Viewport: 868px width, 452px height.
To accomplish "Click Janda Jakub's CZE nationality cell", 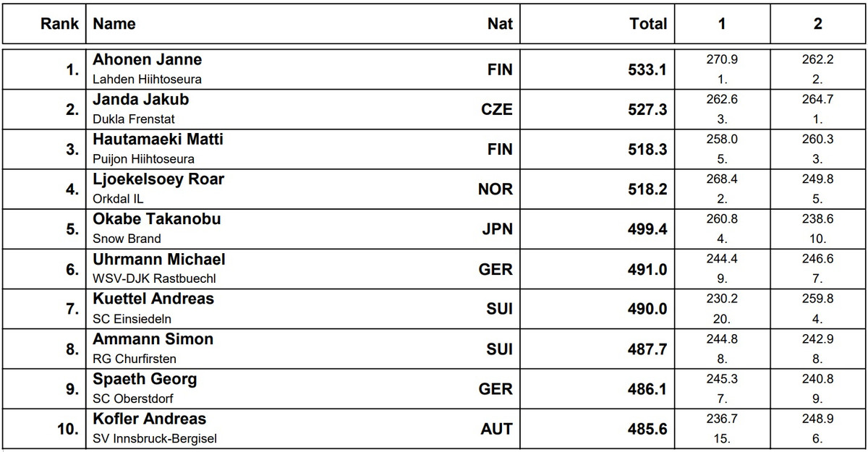I will coord(497,109).
